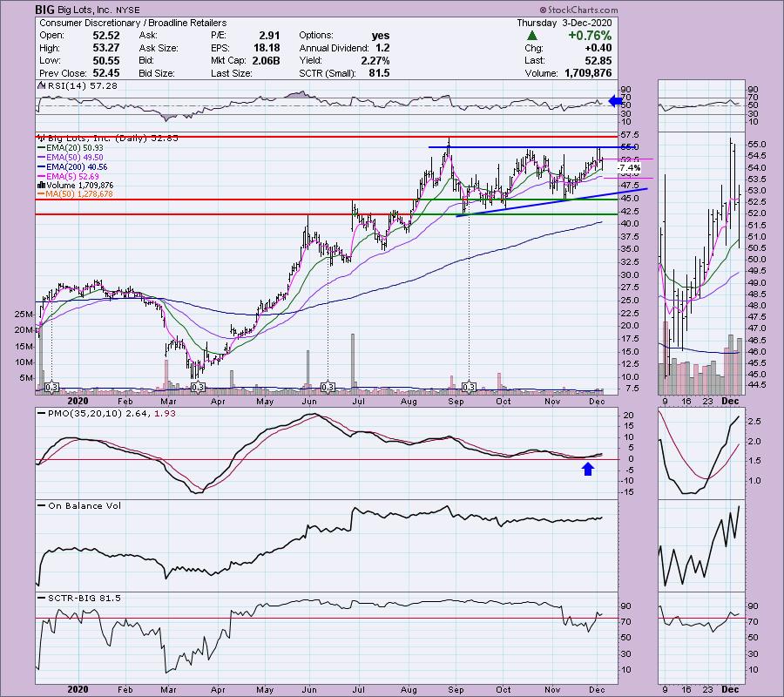This screenshot has height=697, width=784.
Task: Click the -7.4% annotation label on the price chart
Action: pyautogui.click(x=629, y=167)
